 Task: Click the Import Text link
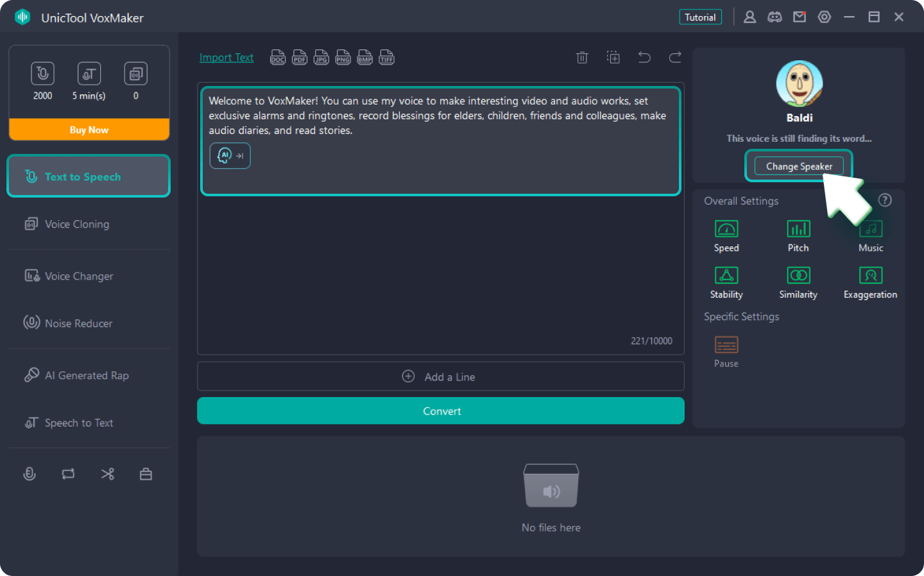pyautogui.click(x=227, y=57)
